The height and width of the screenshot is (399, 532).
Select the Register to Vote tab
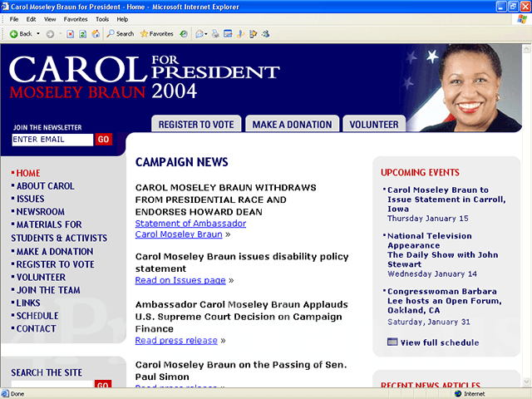point(196,124)
